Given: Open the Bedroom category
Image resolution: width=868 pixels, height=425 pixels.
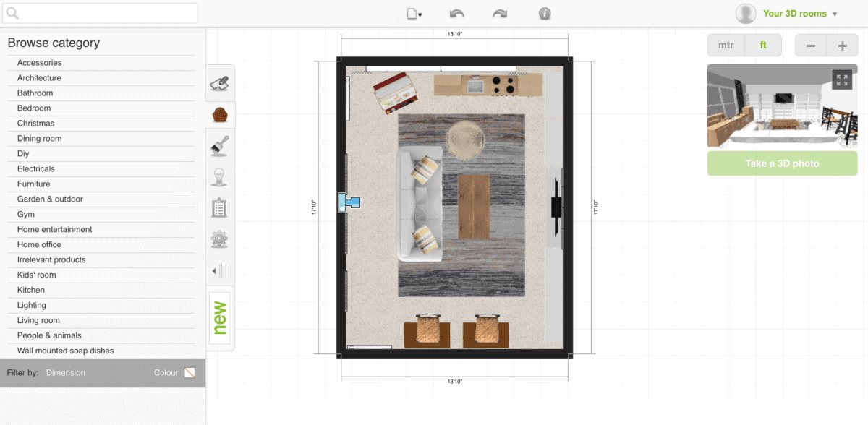Looking at the screenshot, I should point(34,108).
